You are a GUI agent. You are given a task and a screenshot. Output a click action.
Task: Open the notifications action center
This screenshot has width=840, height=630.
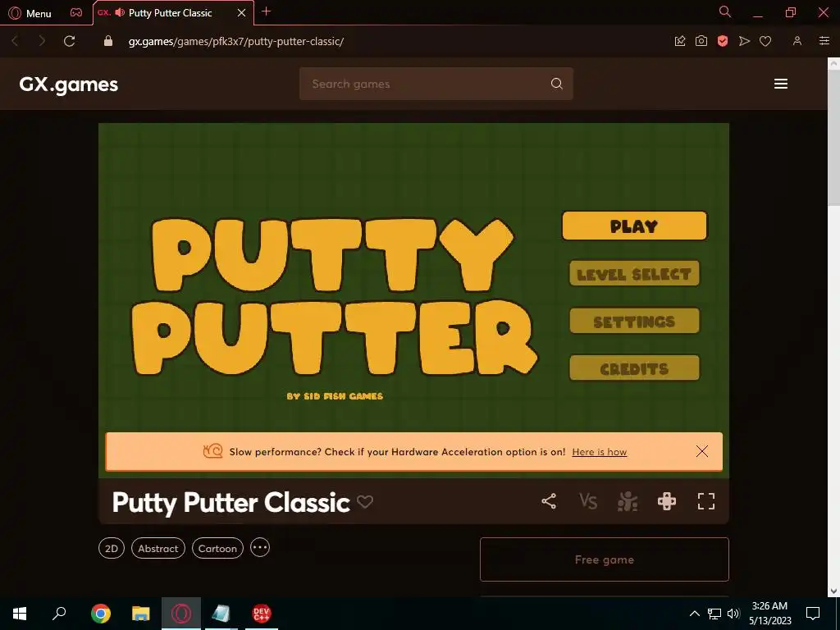(813, 614)
